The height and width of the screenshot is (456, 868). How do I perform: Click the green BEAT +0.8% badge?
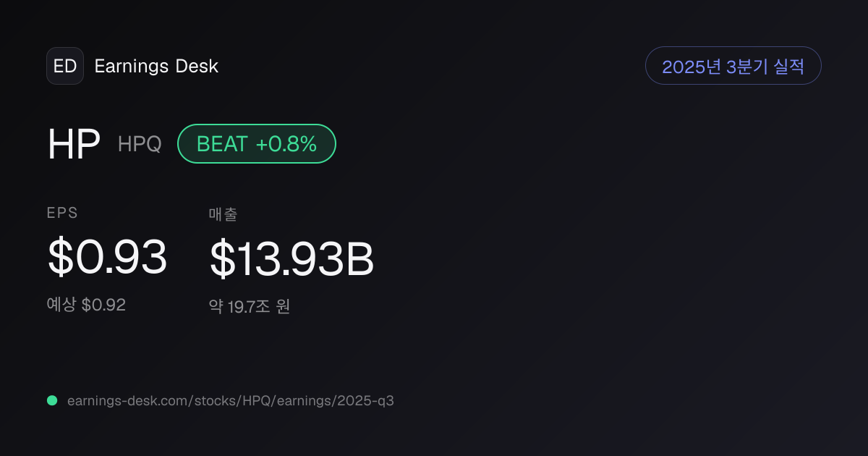point(257,143)
